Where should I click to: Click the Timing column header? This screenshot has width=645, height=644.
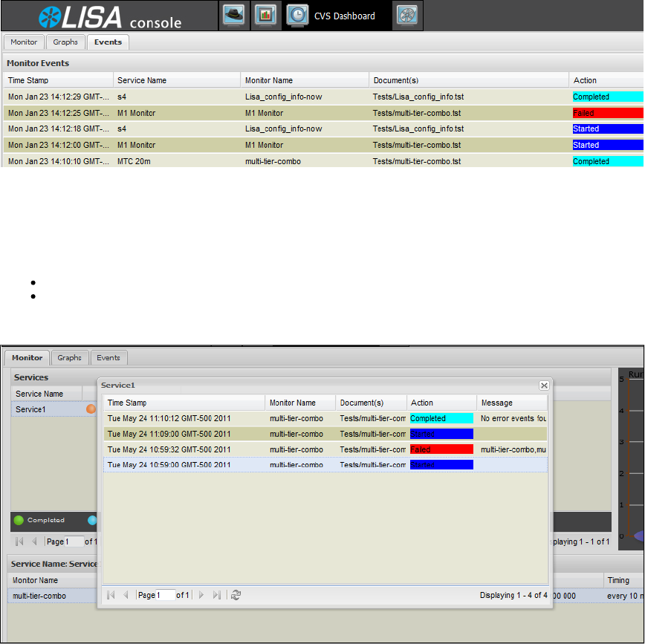(x=624, y=580)
